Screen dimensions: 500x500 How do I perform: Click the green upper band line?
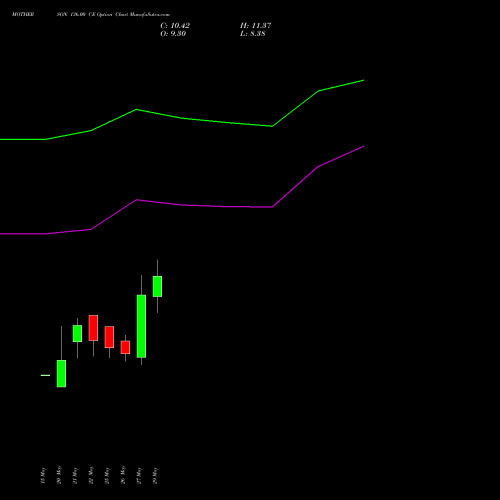[182, 118]
